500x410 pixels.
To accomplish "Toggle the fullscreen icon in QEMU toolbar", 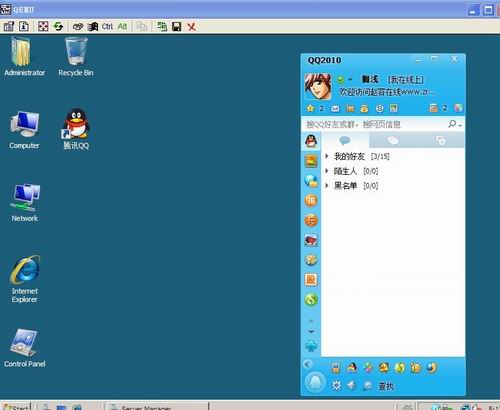I will point(43,26).
